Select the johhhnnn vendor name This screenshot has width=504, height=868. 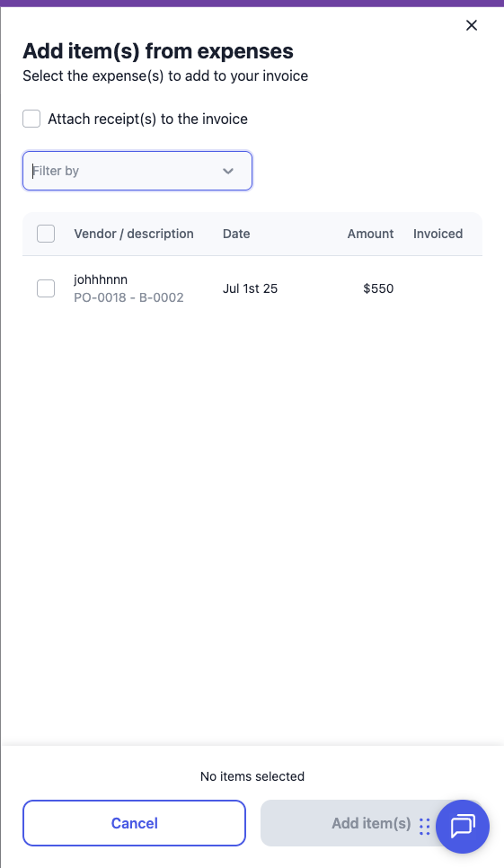[101, 279]
